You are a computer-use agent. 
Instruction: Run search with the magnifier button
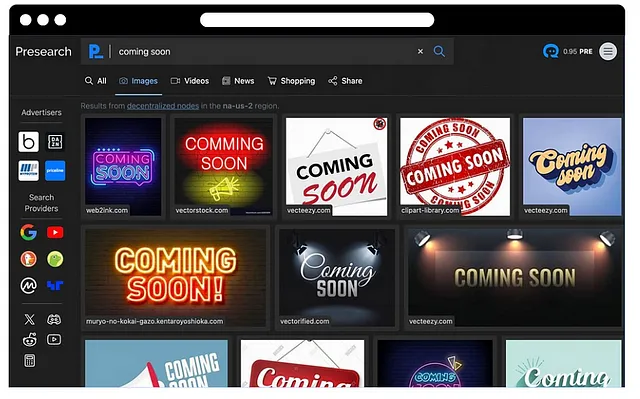(x=439, y=51)
